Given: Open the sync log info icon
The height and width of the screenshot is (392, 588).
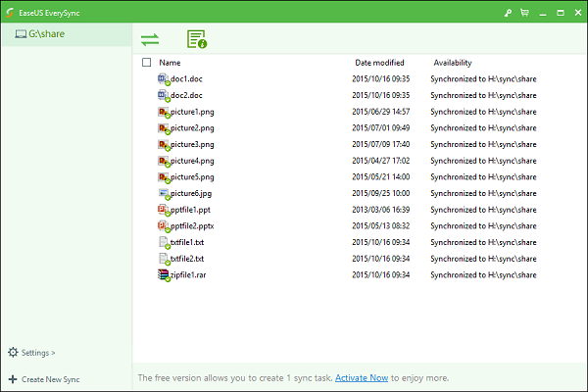Looking at the screenshot, I should (196, 39).
